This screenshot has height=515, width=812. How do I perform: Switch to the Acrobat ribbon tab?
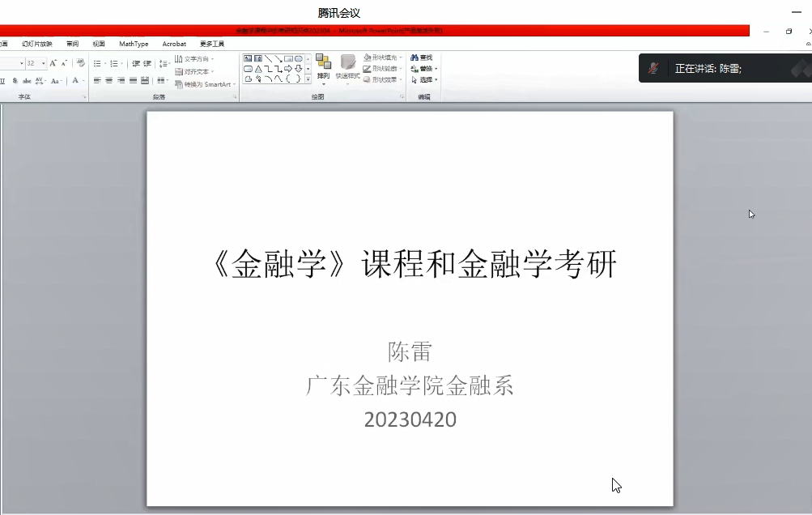(174, 44)
